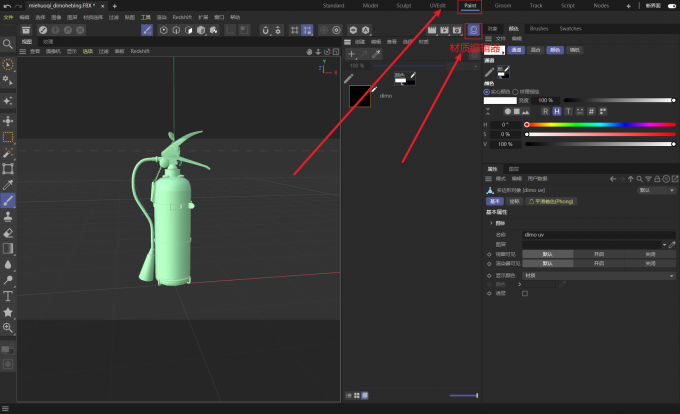Viewport: 680px width, 414px height.
Task: Select the texture paint radio button
Action: coord(515,92)
